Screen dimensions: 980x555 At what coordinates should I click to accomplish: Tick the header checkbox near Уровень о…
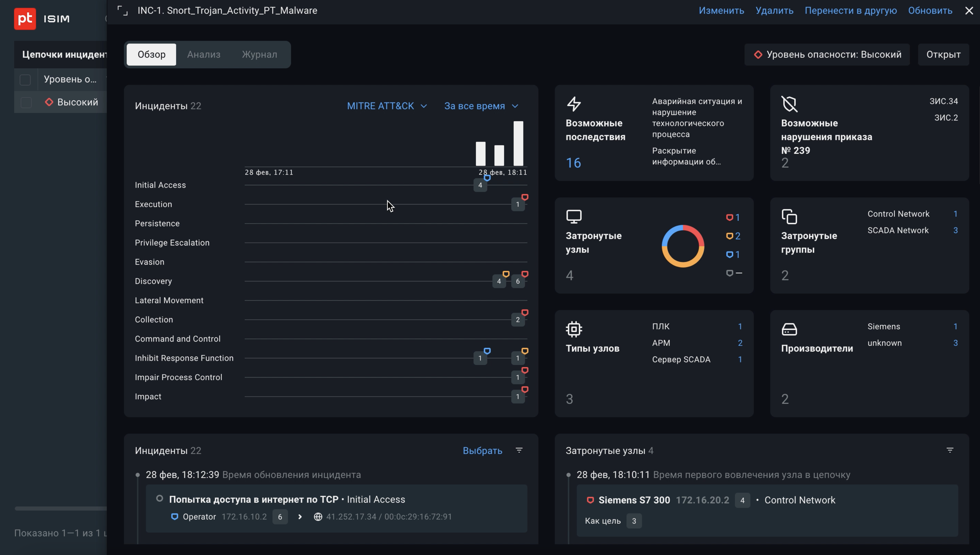(x=25, y=80)
